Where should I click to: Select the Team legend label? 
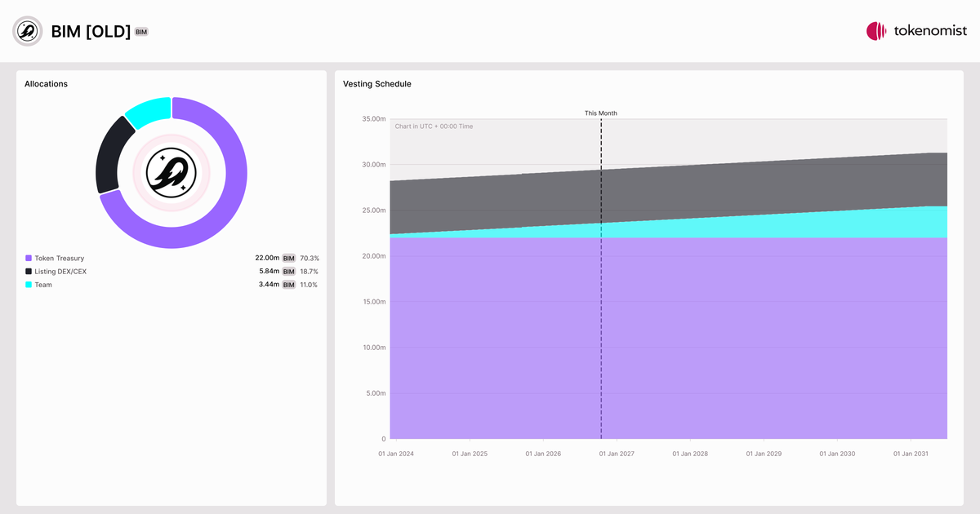click(43, 285)
